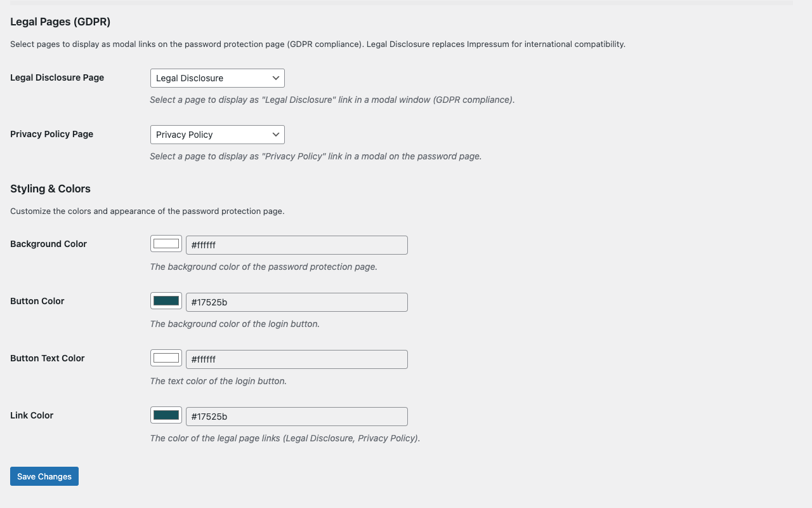Click the Button Color field label

click(x=37, y=301)
